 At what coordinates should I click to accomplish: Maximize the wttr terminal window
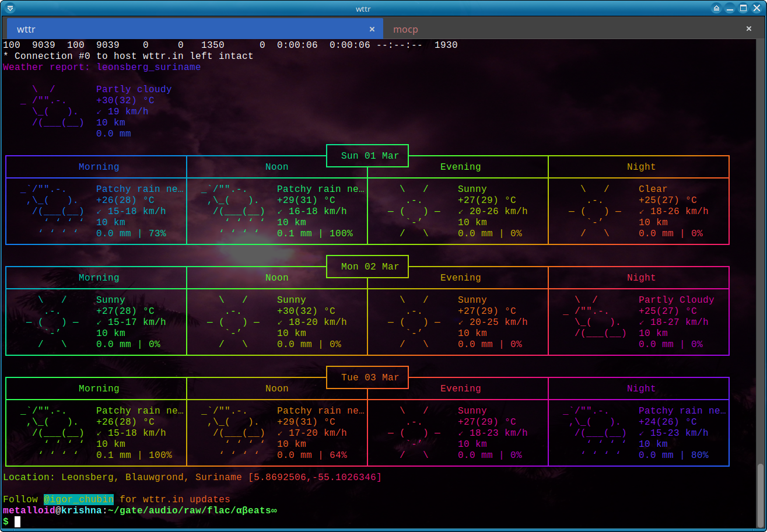pos(744,8)
